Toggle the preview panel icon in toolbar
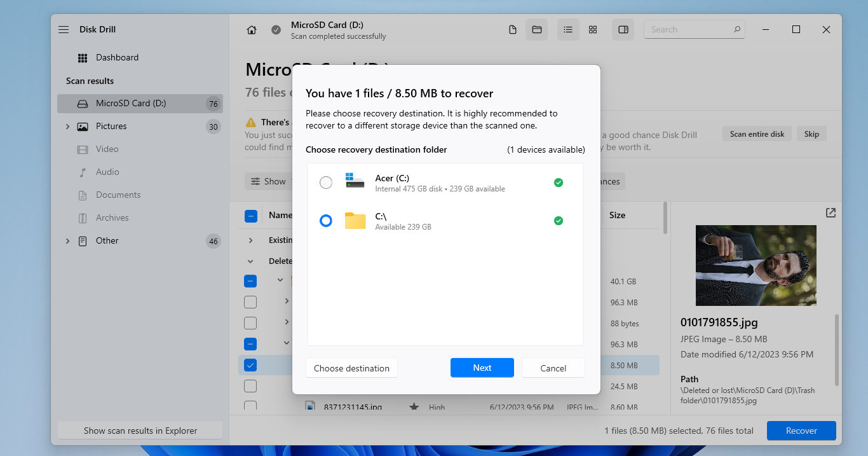 point(623,30)
